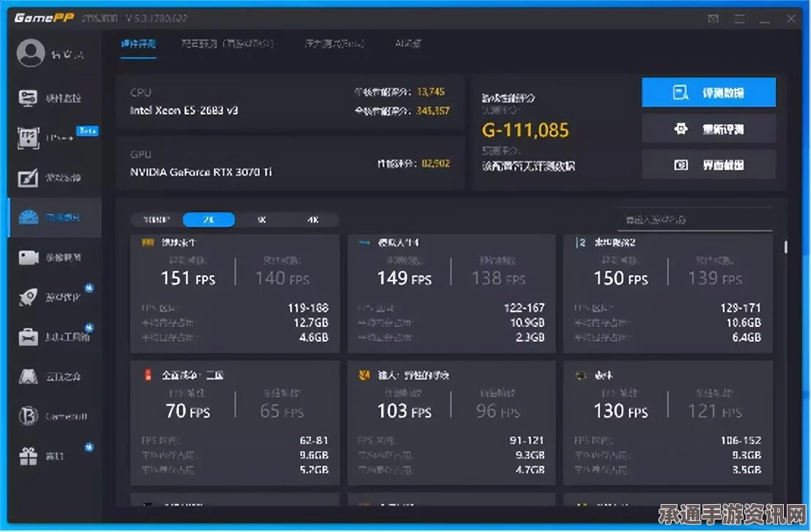The width and height of the screenshot is (811, 532).
Task: Open the user avatar profile
Action: tap(31, 53)
